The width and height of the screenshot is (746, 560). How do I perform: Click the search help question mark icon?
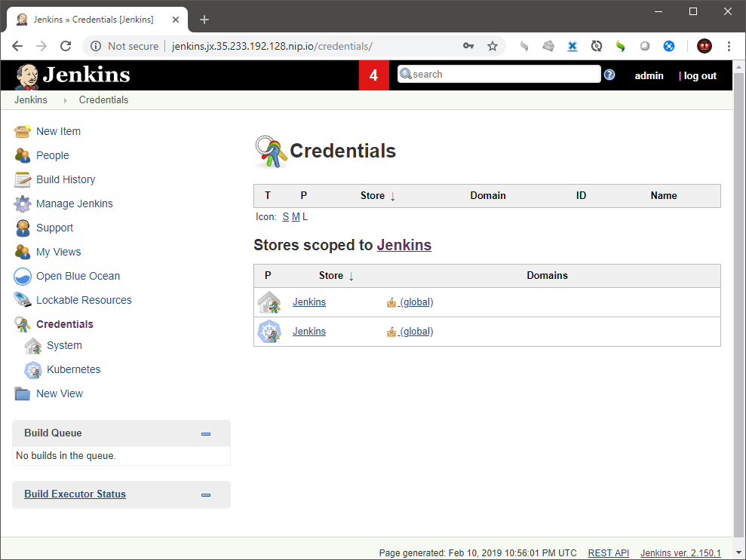pyautogui.click(x=609, y=75)
